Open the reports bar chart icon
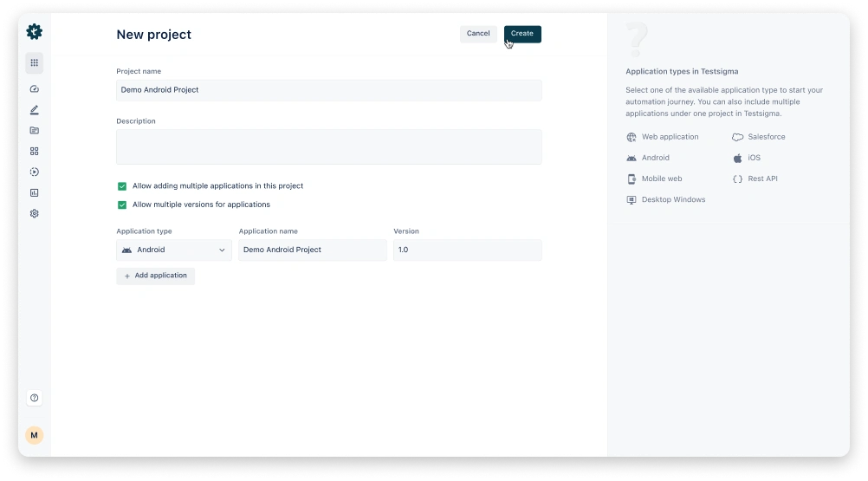This screenshot has height=481, width=868. [34, 193]
